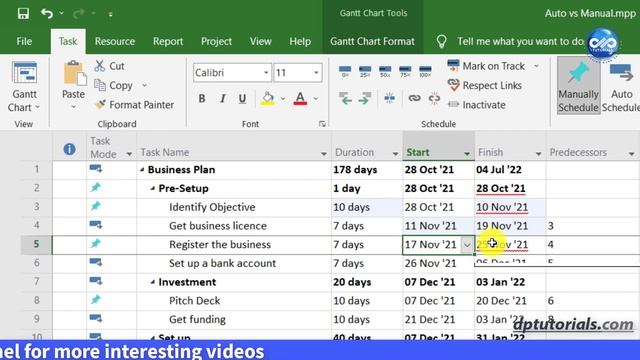This screenshot has width=640, height=360.
Task: Mark task 50% complete
Action: pyautogui.click(x=385, y=71)
